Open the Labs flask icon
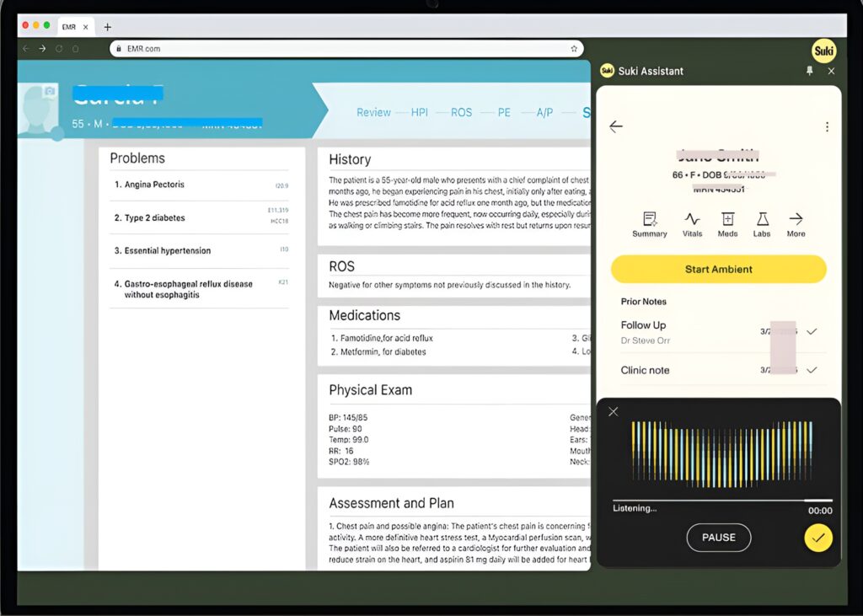863x616 pixels. tap(762, 225)
